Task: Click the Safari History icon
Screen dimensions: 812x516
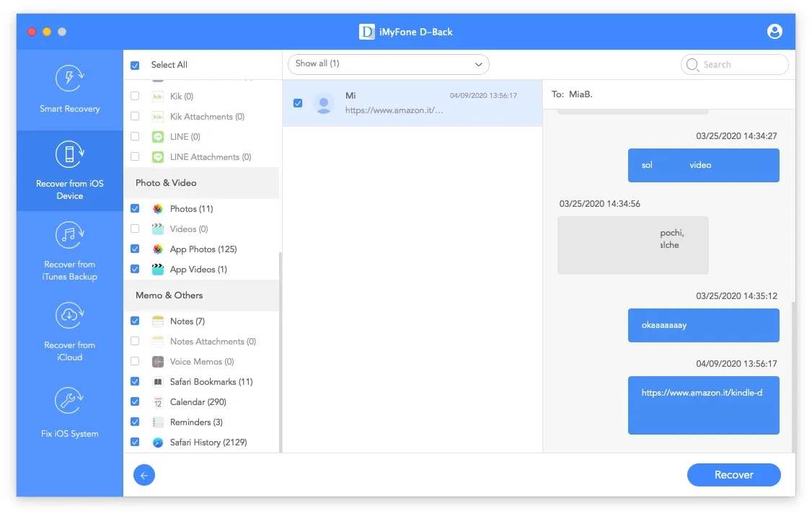Action: (157, 442)
